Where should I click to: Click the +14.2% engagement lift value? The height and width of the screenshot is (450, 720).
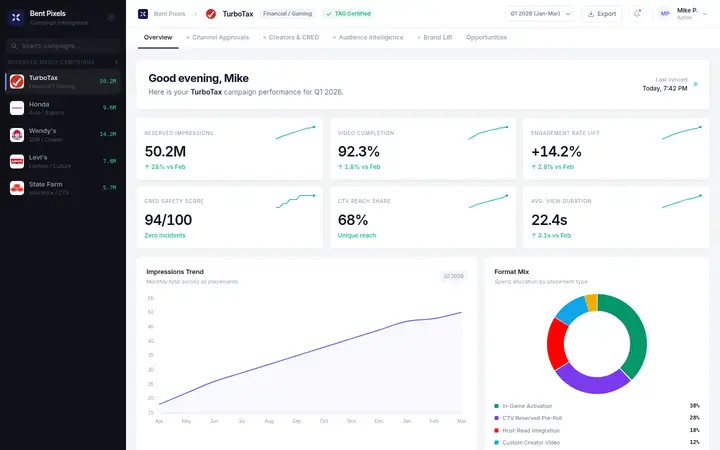(x=556, y=151)
